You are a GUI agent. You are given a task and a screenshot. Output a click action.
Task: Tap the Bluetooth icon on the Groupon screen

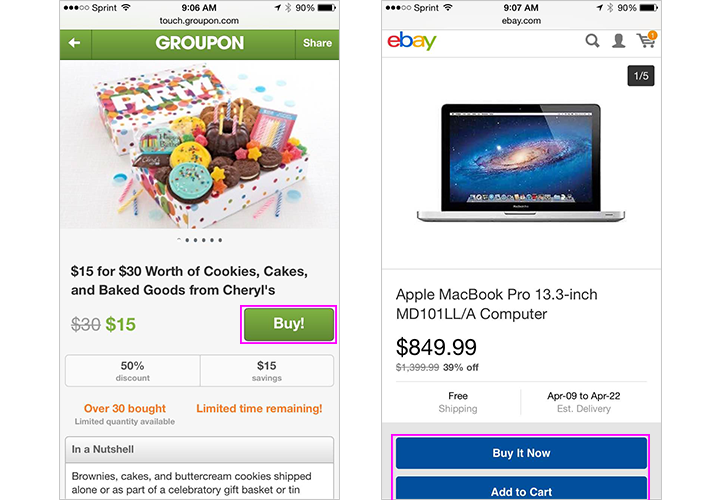(x=284, y=7)
